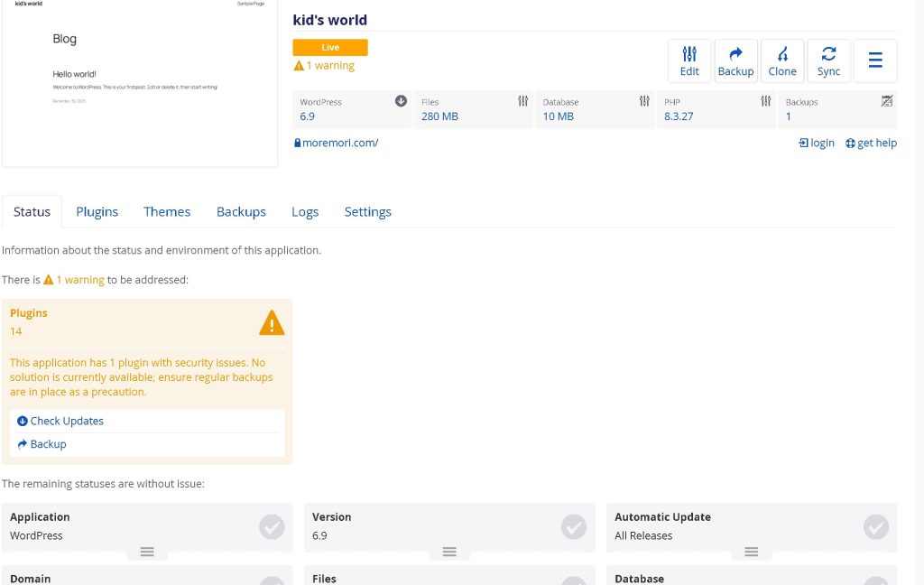Image resolution: width=924 pixels, height=585 pixels.
Task: Click the Backups schedule icon
Action: (x=887, y=101)
